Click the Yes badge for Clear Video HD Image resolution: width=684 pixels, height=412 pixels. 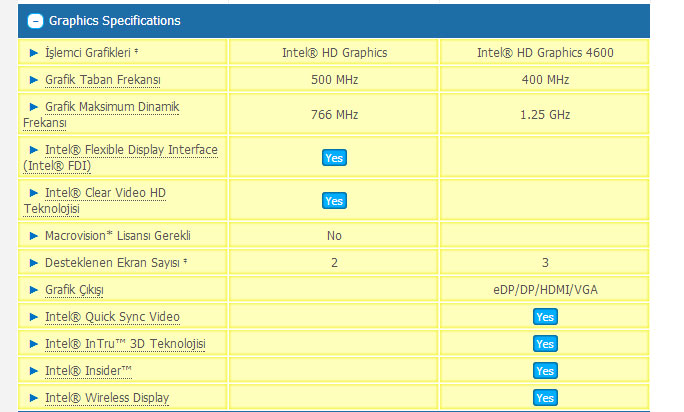(334, 201)
